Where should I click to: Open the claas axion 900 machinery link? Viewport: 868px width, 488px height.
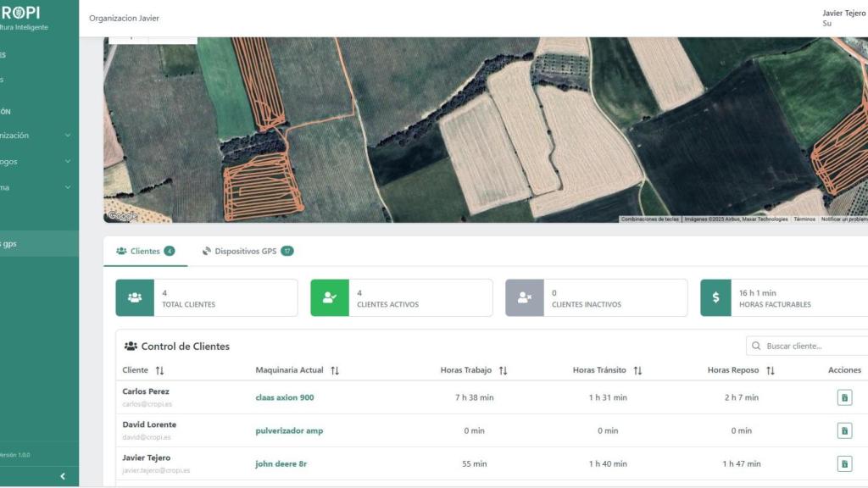284,397
